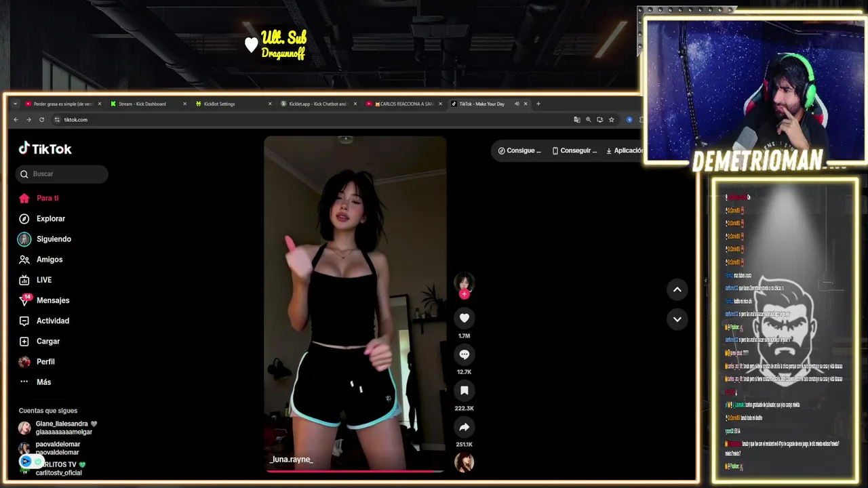The height and width of the screenshot is (488, 868).
Task: Open paovaldelomar followed account
Action: [49, 448]
